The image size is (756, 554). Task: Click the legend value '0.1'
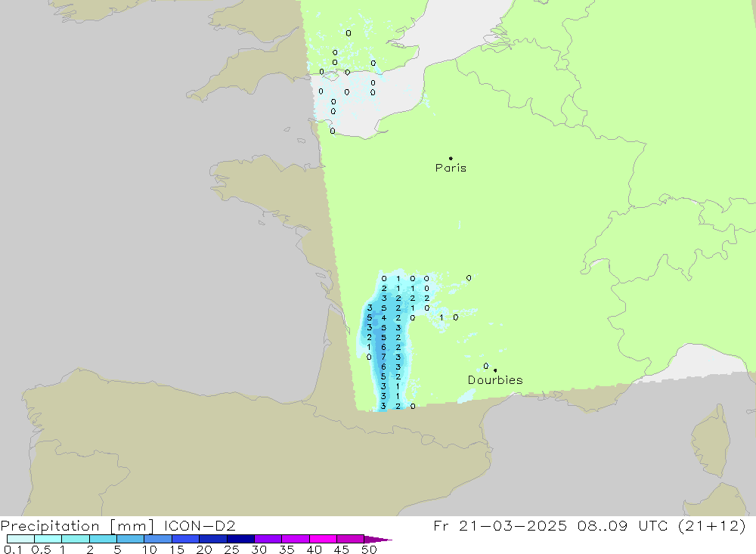coord(13,549)
